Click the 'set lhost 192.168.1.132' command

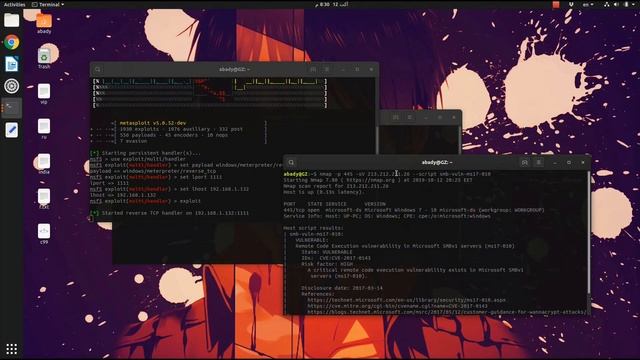click(x=214, y=189)
